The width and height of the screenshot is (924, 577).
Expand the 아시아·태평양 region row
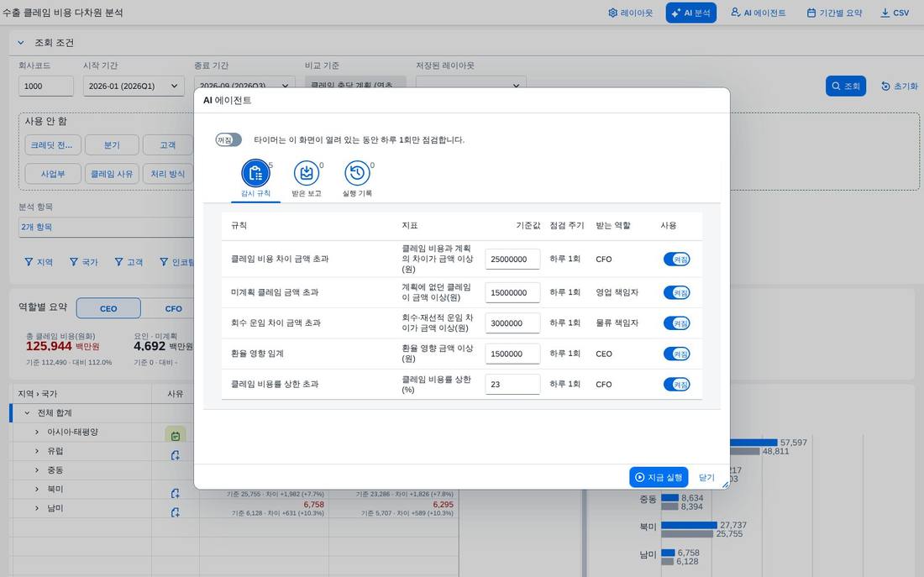[36, 432]
